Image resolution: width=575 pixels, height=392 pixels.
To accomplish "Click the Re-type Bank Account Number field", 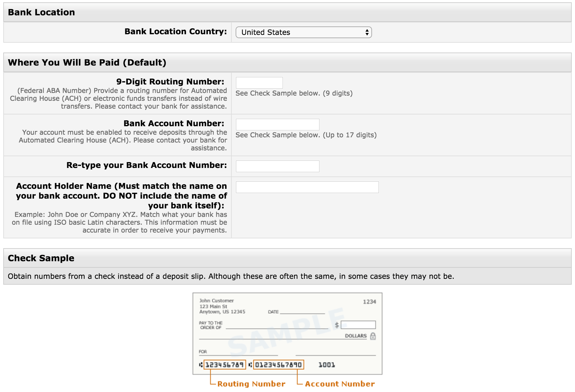I will click(x=277, y=166).
